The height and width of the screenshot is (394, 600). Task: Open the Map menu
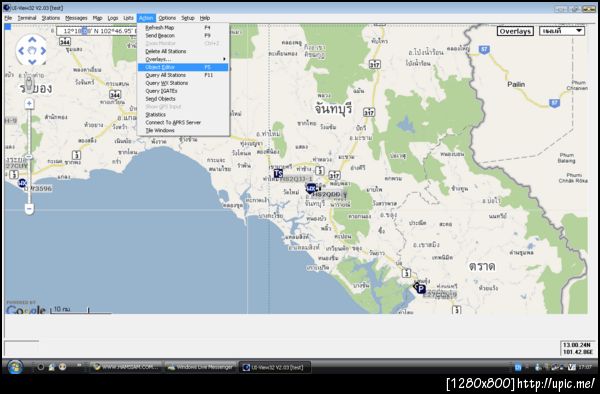coord(98,18)
